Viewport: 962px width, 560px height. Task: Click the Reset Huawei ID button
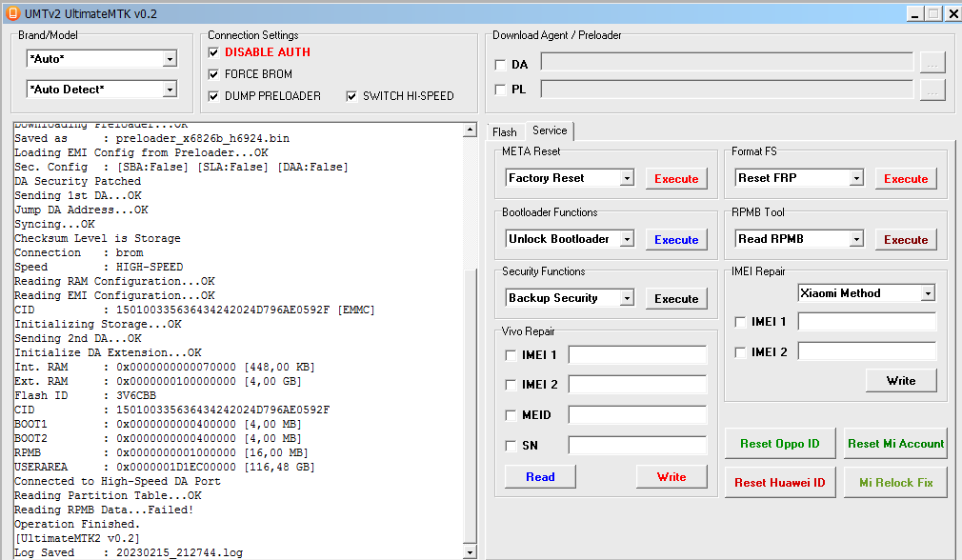tap(779, 482)
